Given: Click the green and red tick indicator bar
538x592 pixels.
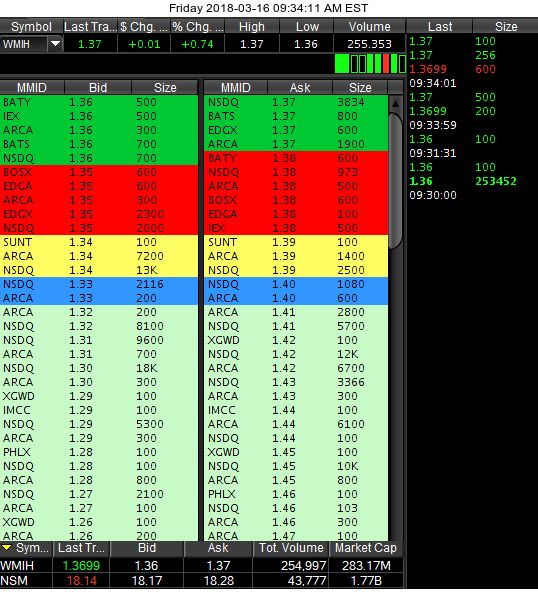Looking at the screenshot, I should [370, 63].
